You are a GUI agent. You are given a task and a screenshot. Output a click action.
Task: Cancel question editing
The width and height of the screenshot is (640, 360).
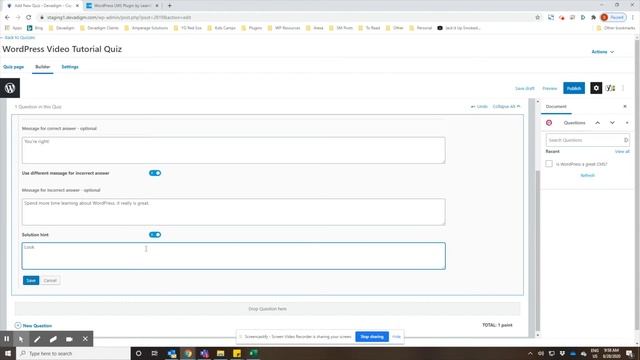click(50, 280)
